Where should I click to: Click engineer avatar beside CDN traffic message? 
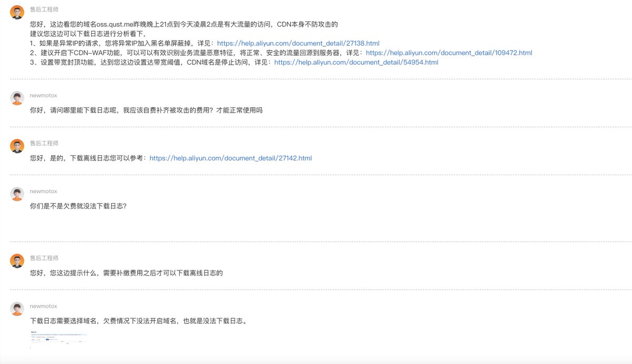coord(17,12)
